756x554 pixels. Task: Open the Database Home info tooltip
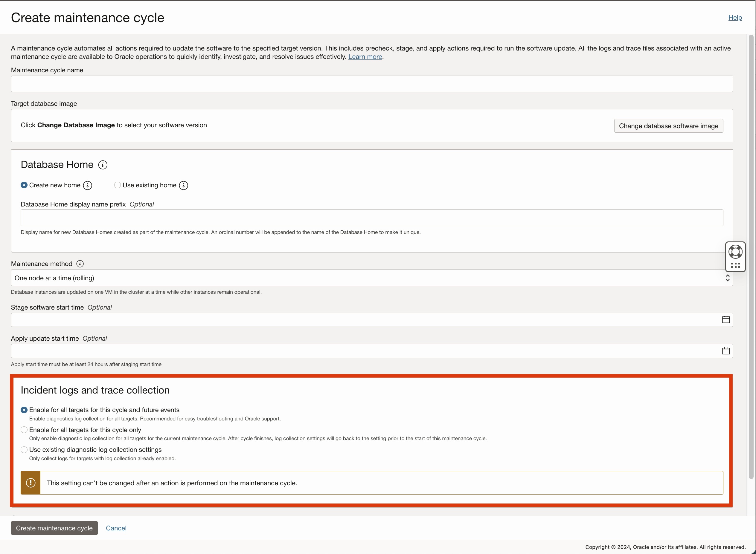pyautogui.click(x=103, y=164)
